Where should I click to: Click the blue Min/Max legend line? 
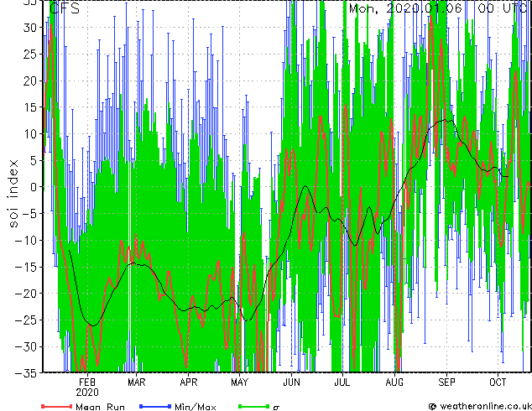pyautogui.click(x=155, y=406)
